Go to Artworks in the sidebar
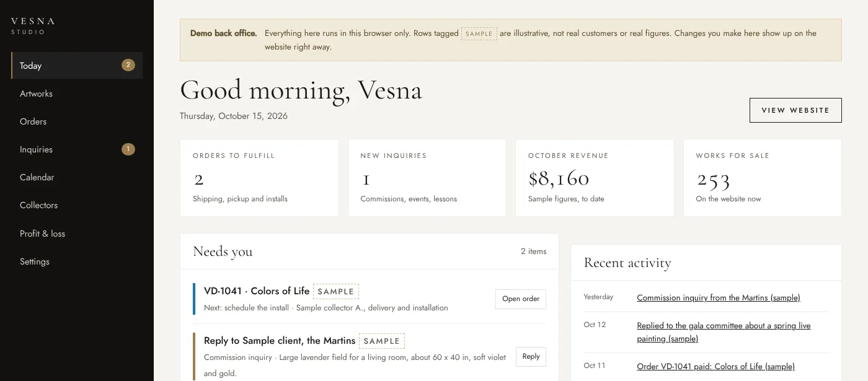Image resolution: width=868 pixels, height=381 pixels. (77, 94)
